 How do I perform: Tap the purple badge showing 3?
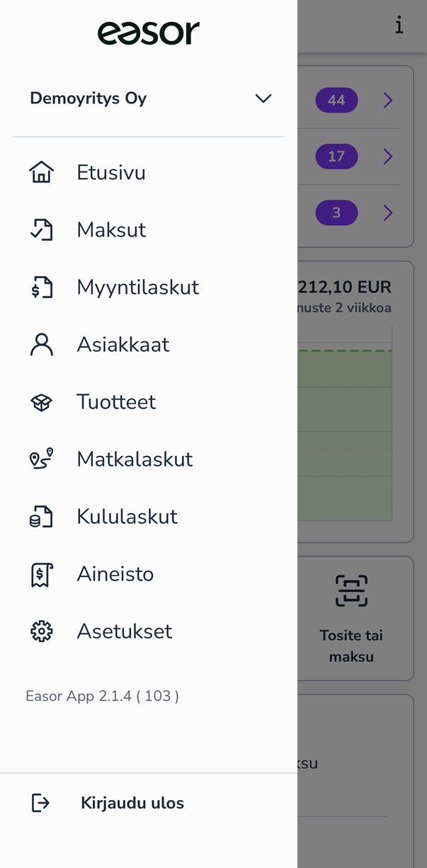[336, 212]
